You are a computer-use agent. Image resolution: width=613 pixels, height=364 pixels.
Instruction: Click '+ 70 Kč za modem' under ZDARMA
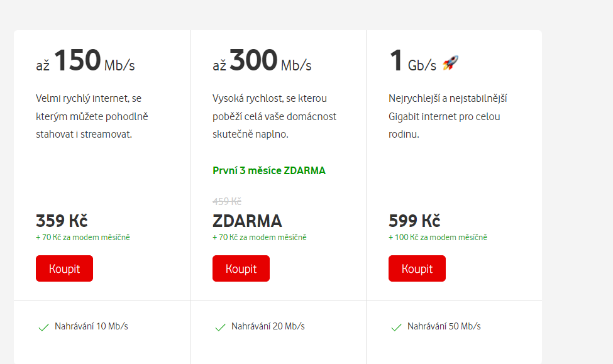coord(260,238)
